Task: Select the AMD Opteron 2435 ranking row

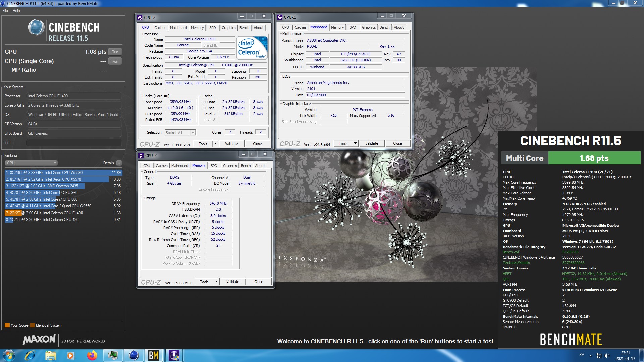Action: (63, 186)
